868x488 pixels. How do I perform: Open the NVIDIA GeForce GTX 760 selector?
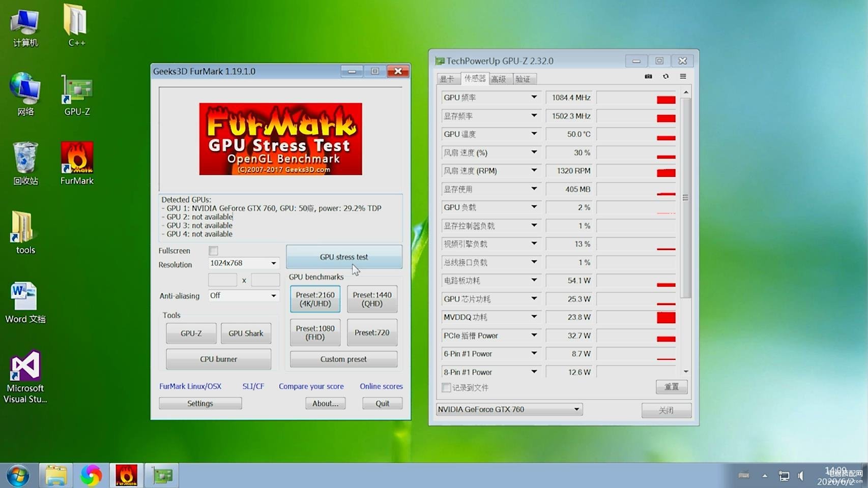(x=509, y=409)
